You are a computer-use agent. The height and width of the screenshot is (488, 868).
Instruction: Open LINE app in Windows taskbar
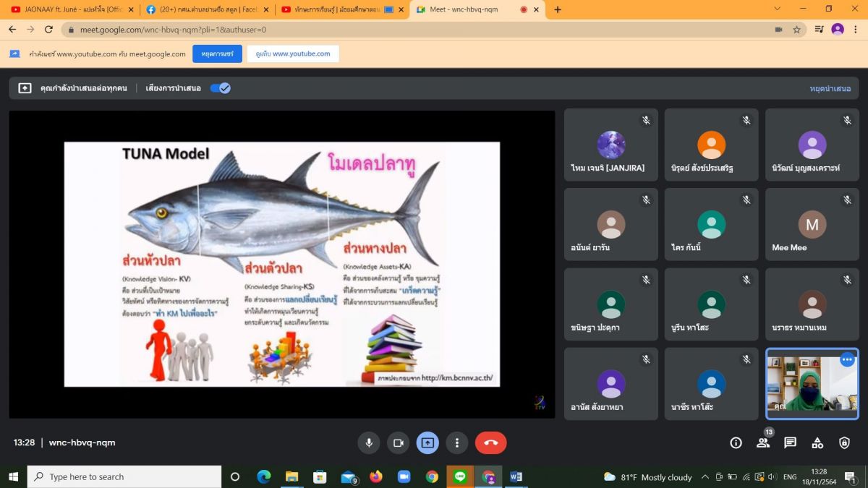click(x=460, y=476)
